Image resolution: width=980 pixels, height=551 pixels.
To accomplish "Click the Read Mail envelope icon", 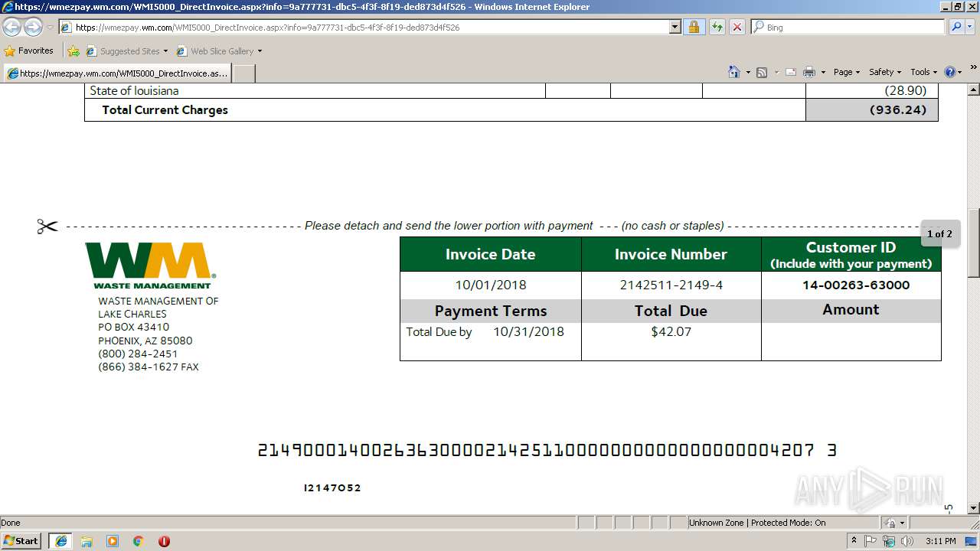I will pyautogui.click(x=791, y=72).
